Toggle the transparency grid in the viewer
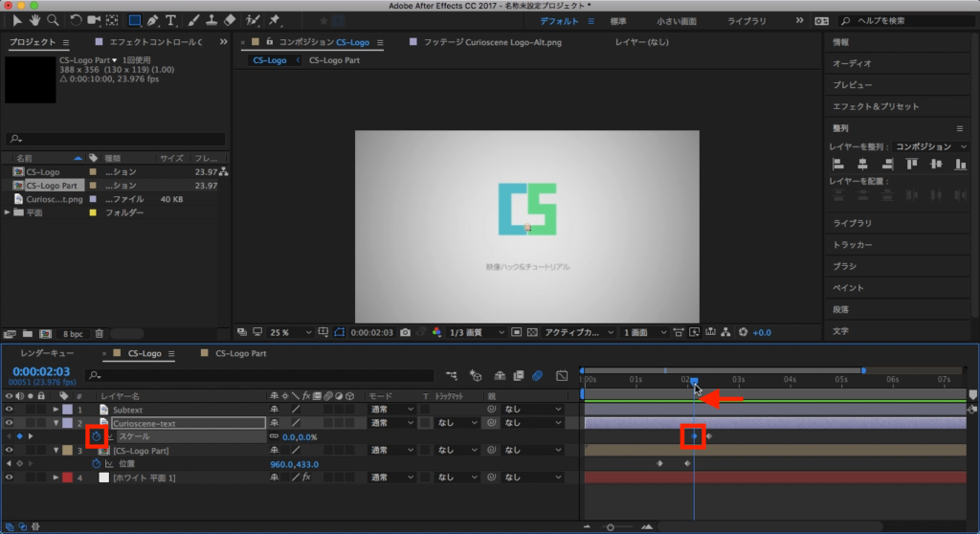Screen dimensions: 980x534 coord(532,332)
